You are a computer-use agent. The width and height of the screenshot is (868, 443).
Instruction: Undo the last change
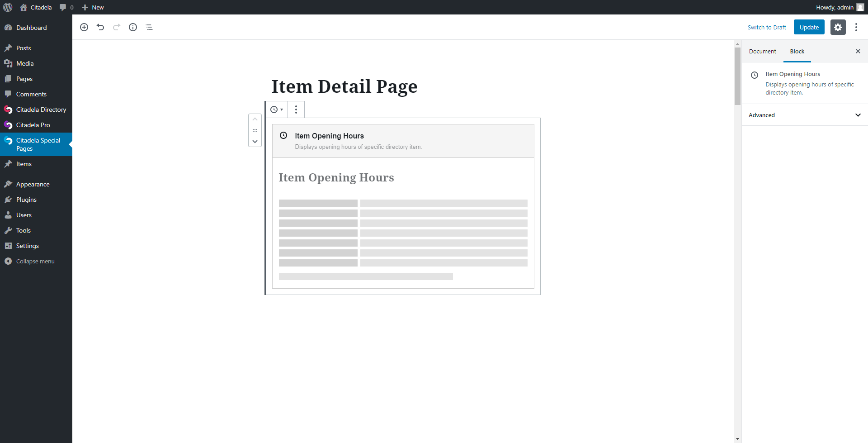tap(100, 27)
